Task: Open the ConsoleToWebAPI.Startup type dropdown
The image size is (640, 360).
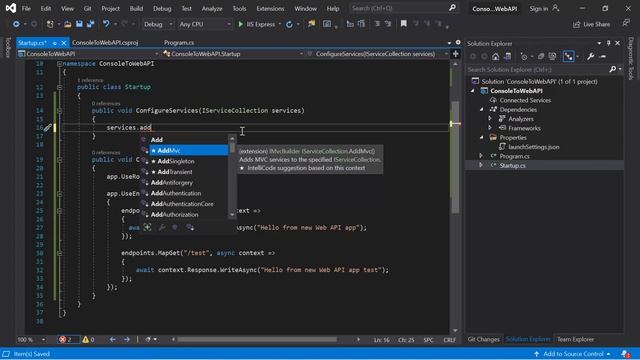Action: click(233, 54)
